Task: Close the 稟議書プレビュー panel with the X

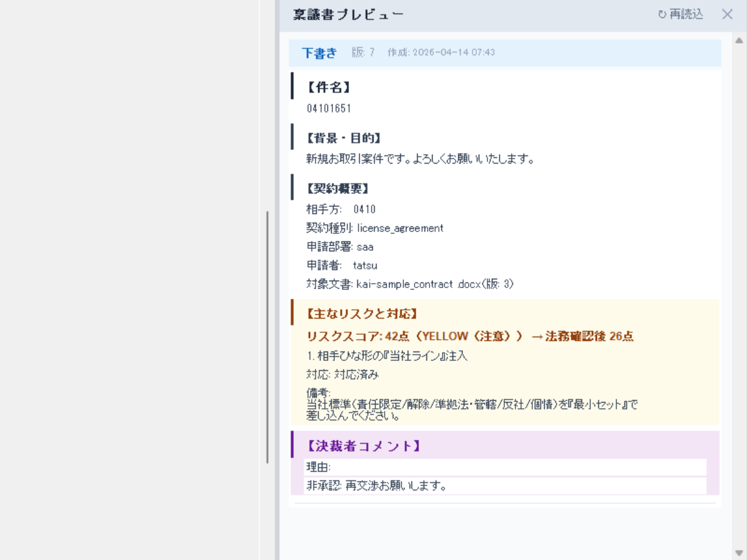Action: (x=727, y=15)
